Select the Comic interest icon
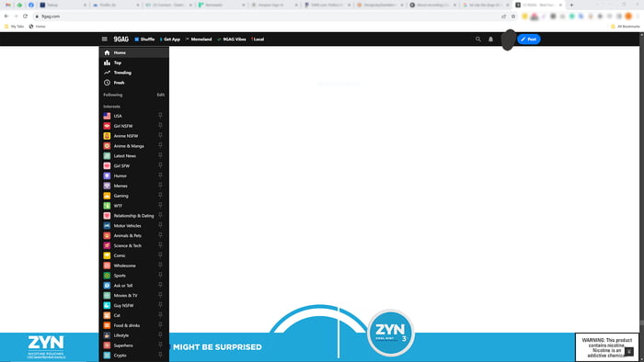 107,255
